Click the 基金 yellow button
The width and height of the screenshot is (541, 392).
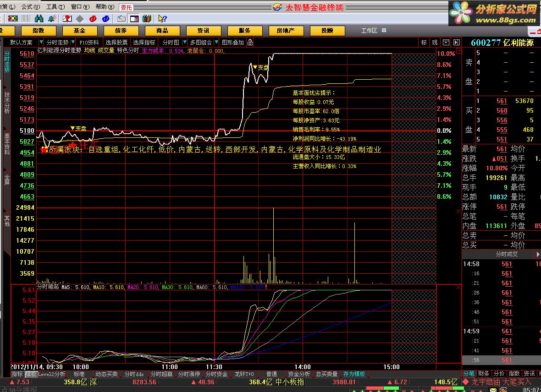(79, 31)
